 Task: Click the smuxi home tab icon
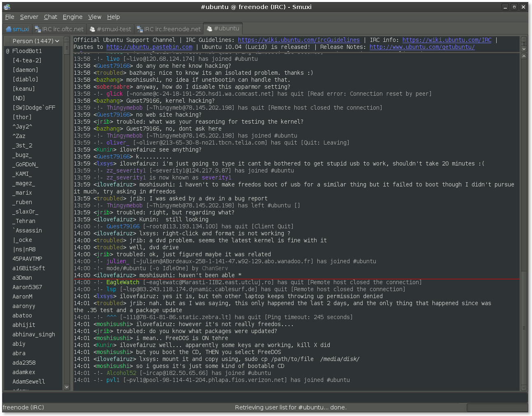point(9,29)
